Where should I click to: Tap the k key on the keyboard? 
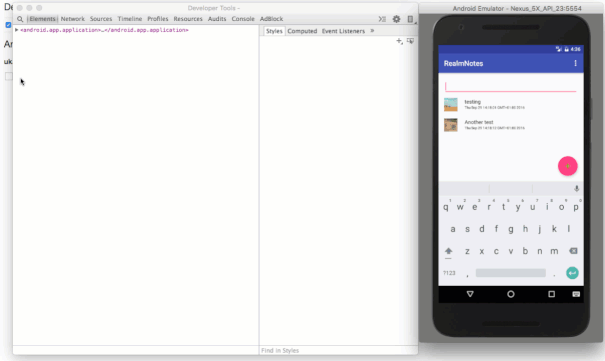tap(554, 229)
